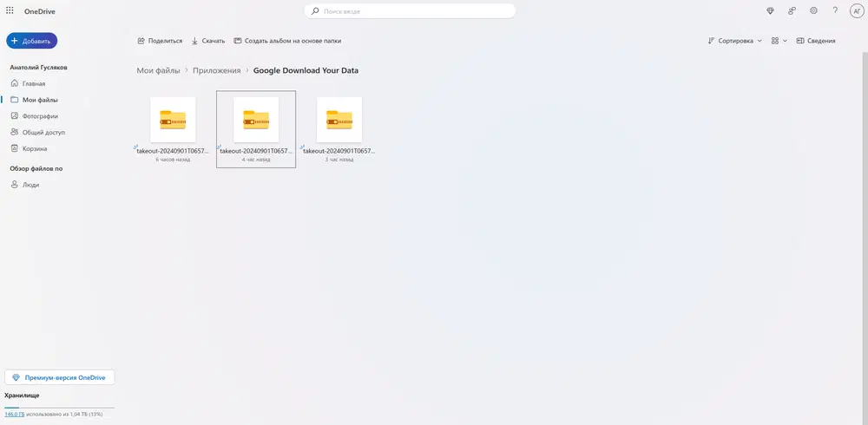Focus the "Поиск везде" search field
This screenshot has width=868, height=425.
[x=410, y=11]
